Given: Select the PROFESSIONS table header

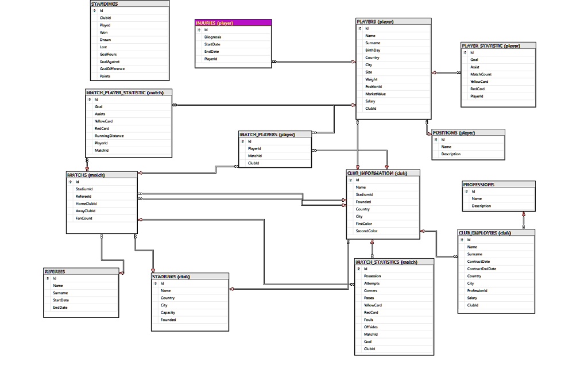Looking at the screenshot, I should point(499,185).
